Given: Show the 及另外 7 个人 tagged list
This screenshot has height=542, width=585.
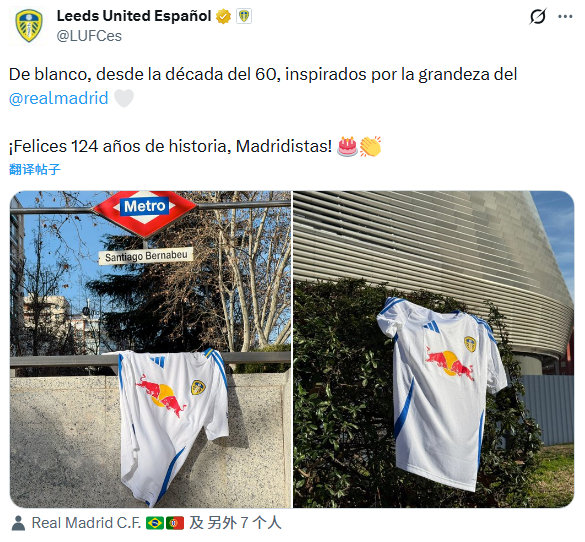Looking at the screenshot, I should (235, 523).
